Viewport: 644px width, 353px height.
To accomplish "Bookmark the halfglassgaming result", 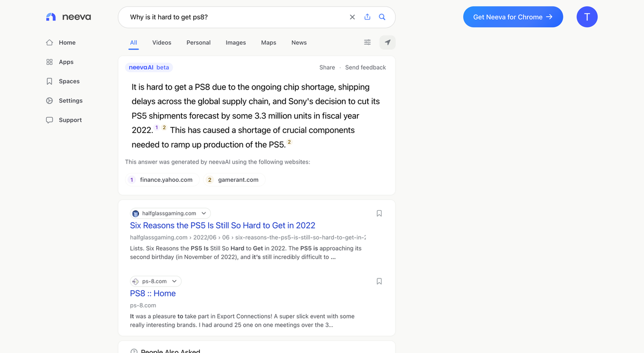I will click(x=379, y=214).
